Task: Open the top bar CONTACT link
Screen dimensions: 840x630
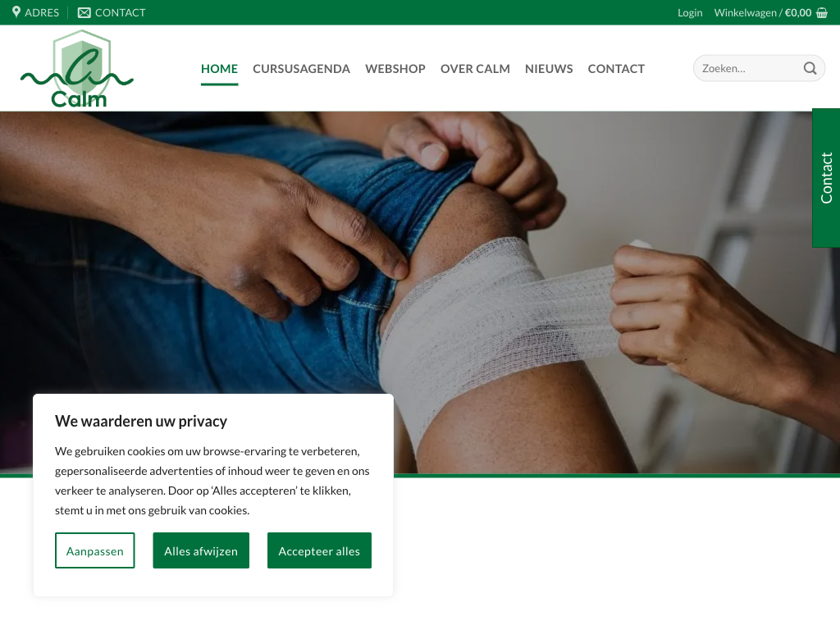Action: [120, 12]
